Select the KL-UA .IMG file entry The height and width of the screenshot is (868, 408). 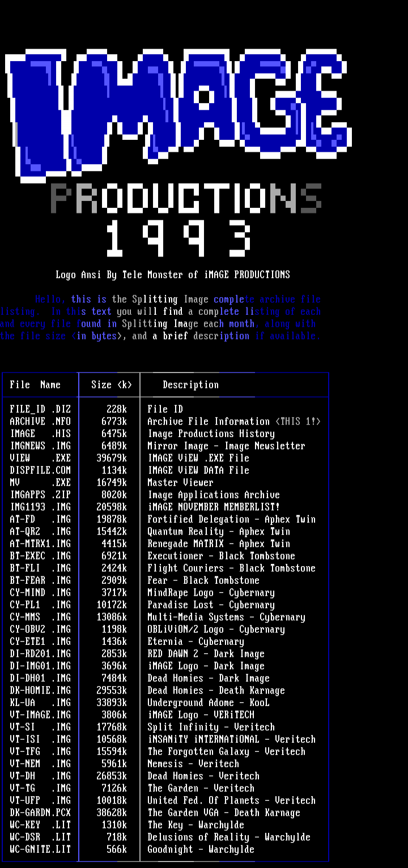pos(40,703)
